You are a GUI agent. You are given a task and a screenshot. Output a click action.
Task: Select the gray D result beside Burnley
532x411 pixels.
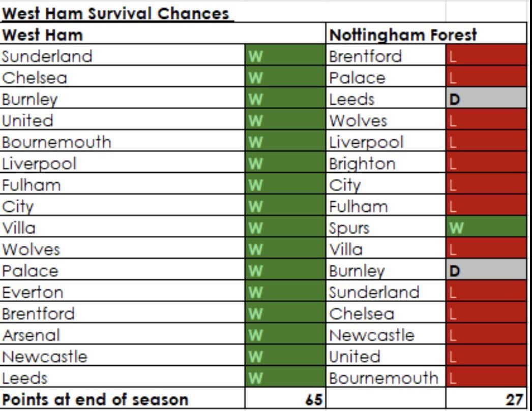[x=486, y=271]
